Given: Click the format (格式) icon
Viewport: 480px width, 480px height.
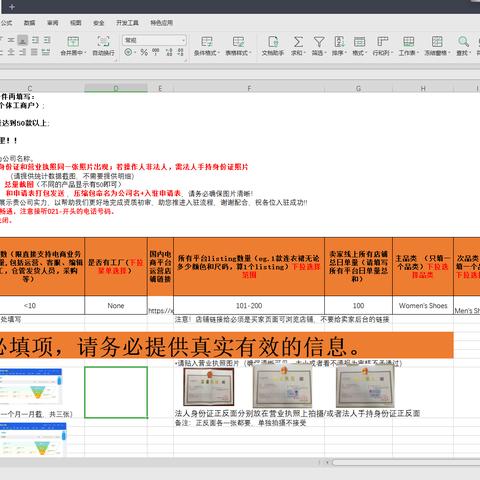Looking at the screenshot, I should (x=359, y=42).
